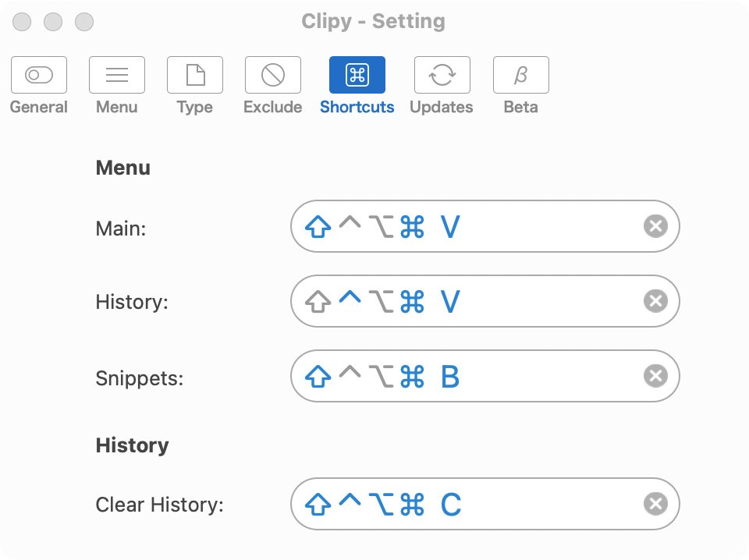The height and width of the screenshot is (560, 749).
Task: Clear the Clear History shortcut
Action: point(655,504)
